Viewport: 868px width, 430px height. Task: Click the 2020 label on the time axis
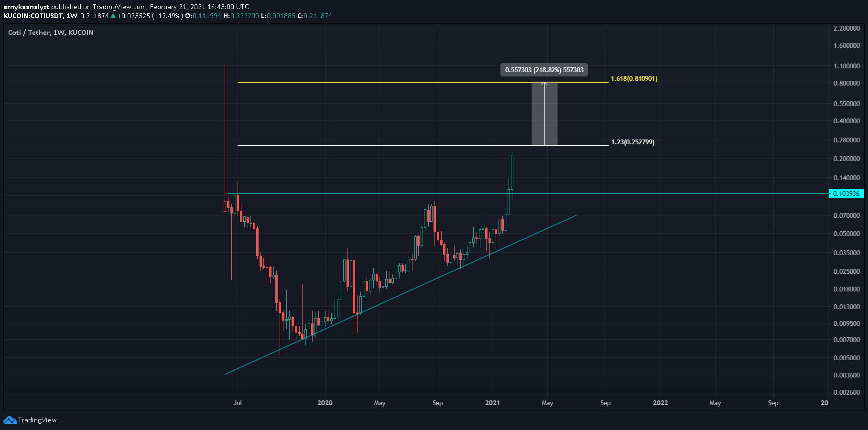click(x=325, y=403)
